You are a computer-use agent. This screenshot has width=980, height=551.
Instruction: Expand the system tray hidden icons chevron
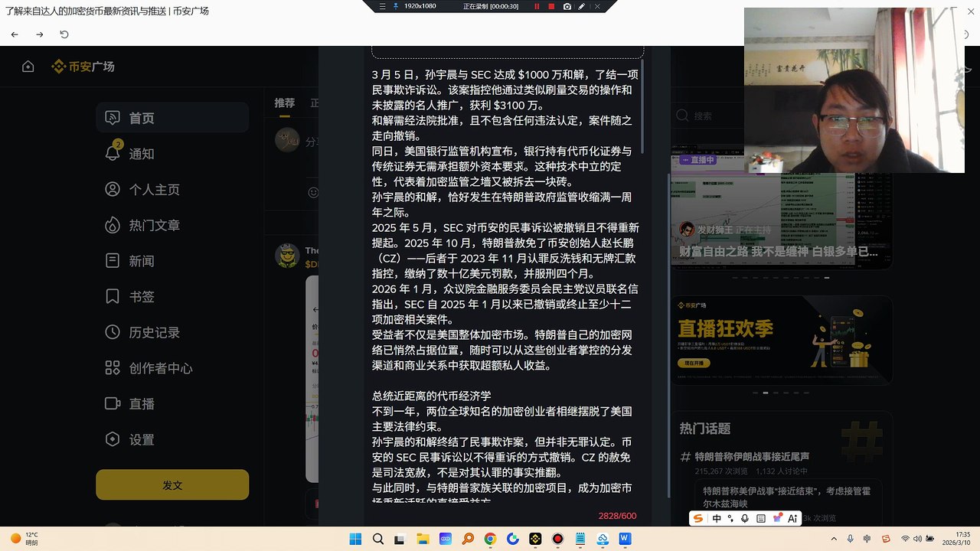click(x=834, y=539)
